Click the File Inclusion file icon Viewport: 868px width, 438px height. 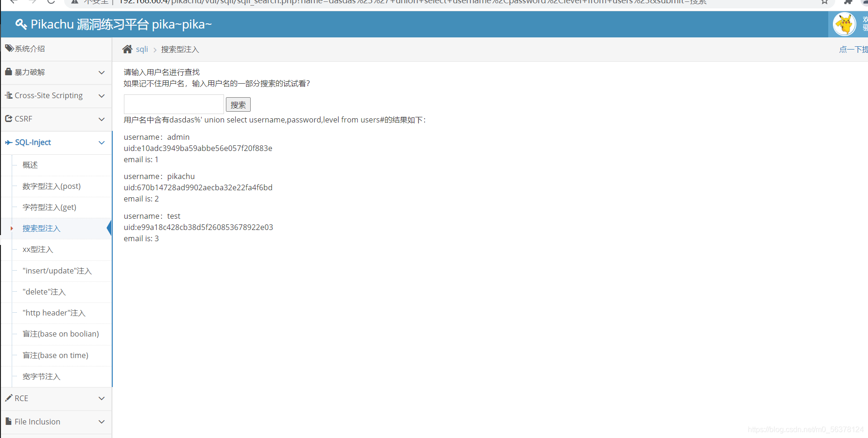point(8,421)
